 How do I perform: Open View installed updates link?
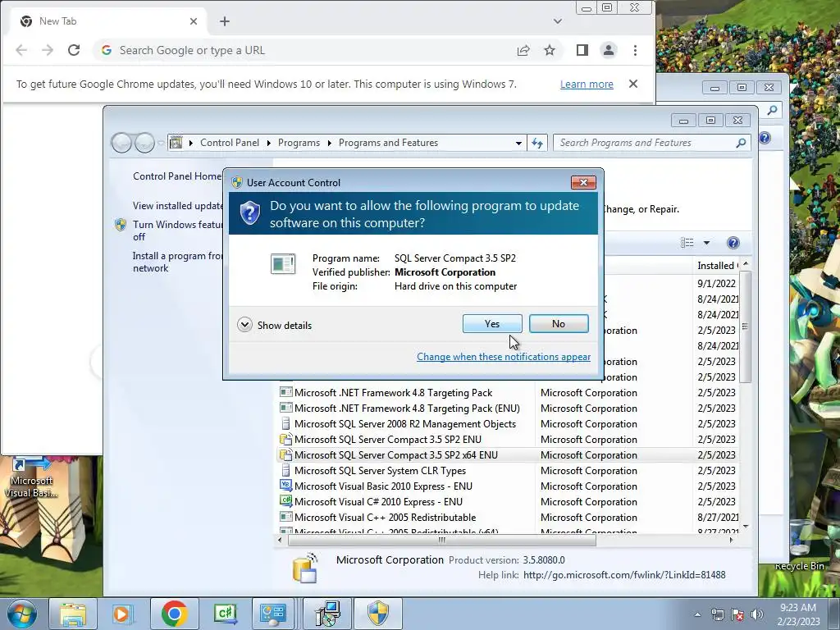coord(178,206)
